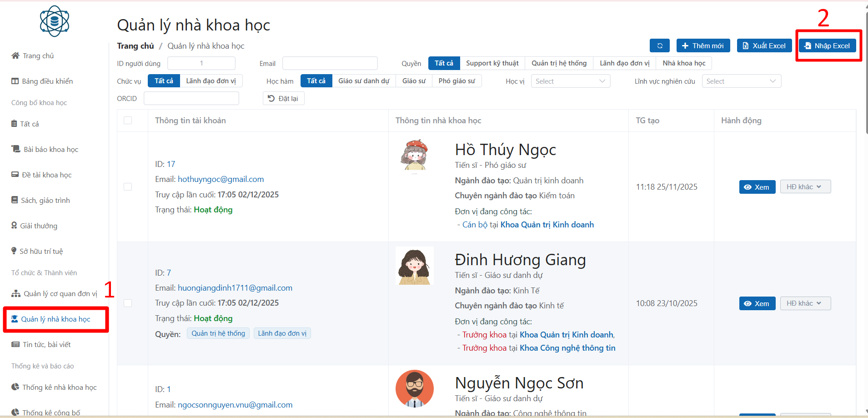Viewport: 868px width, 418px height.
Task: Check the row checkbox for Đinh Hương Giang
Action: tap(128, 303)
